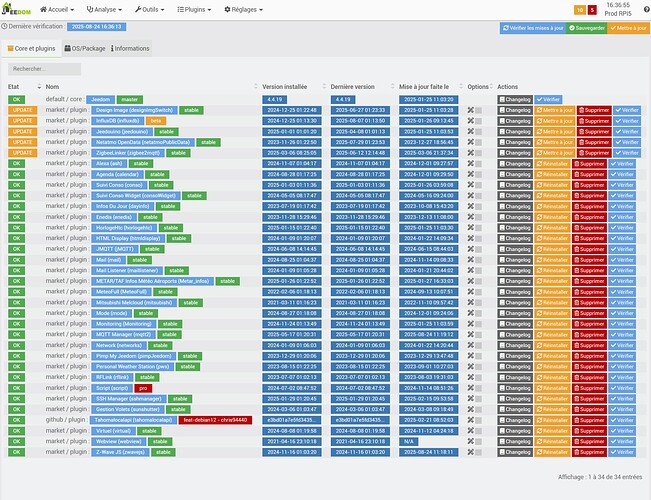Click the wrench icon in InfluxDB row
This screenshot has width=651, height=500.
pos(470,121)
